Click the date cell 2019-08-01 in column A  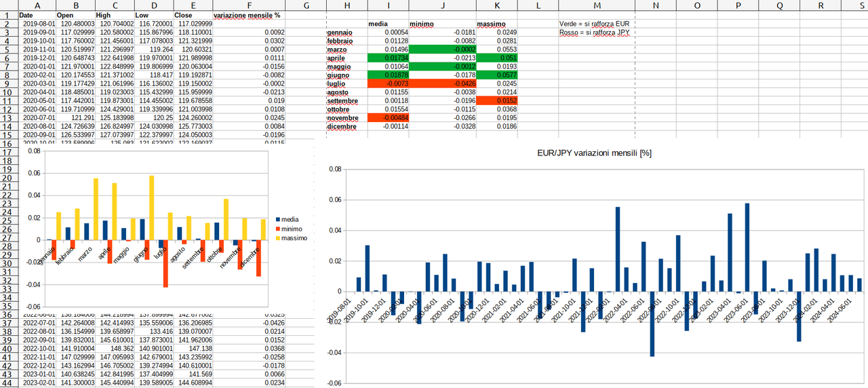click(36, 23)
